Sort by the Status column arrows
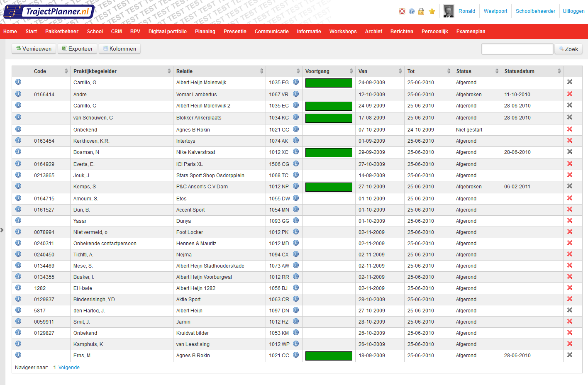Image resolution: width=588 pixels, height=385 pixels. coord(497,71)
